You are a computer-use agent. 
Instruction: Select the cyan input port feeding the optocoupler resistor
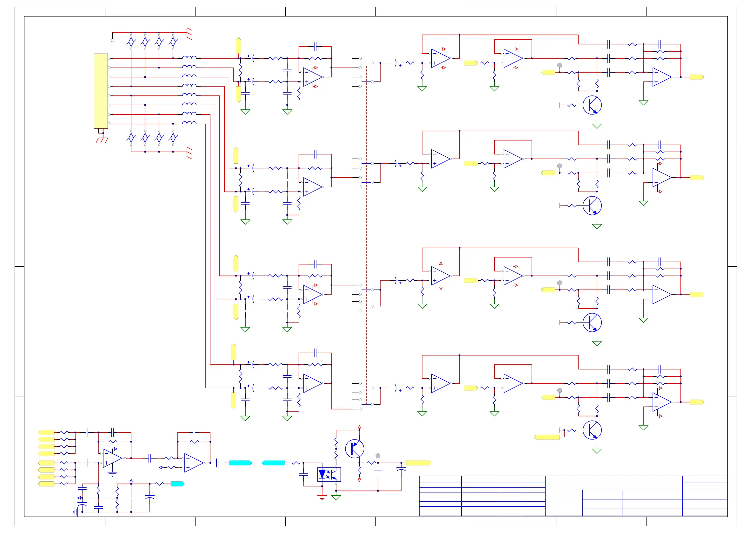[x=273, y=463]
